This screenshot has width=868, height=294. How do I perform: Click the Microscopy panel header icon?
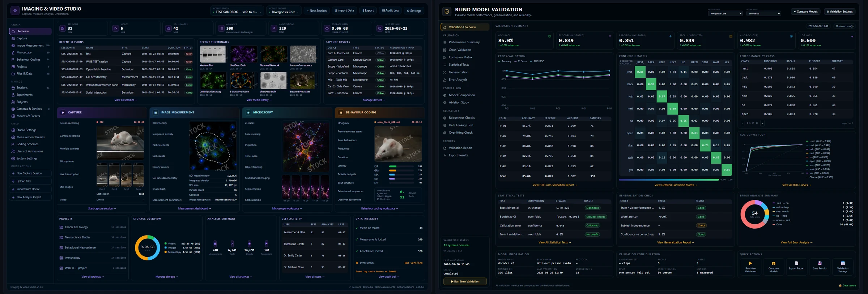click(248, 112)
